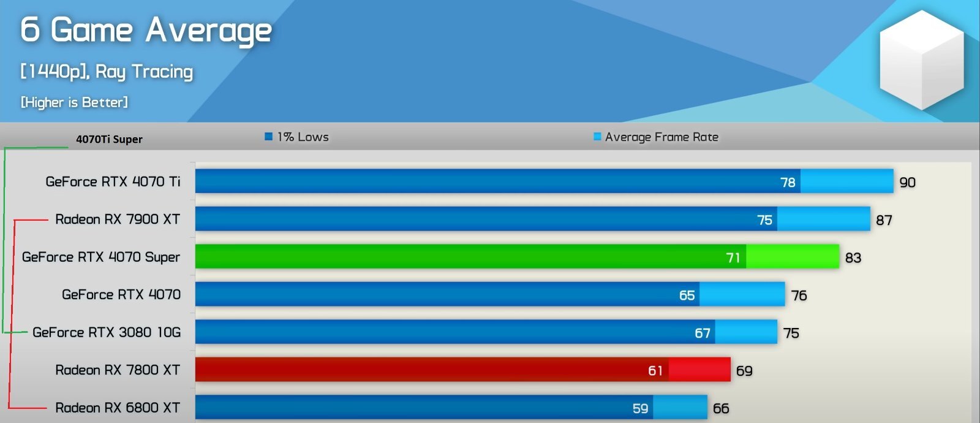The height and width of the screenshot is (423, 980).
Task: Click the 'GeForce RTX 4070 Ti' label
Action: pyautogui.click(x=113, y=181)
